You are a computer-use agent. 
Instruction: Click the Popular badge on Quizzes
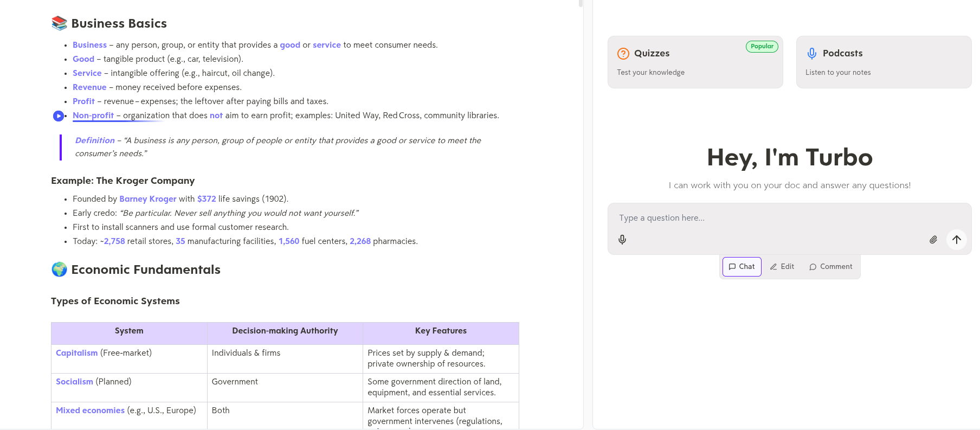point(762,47)
